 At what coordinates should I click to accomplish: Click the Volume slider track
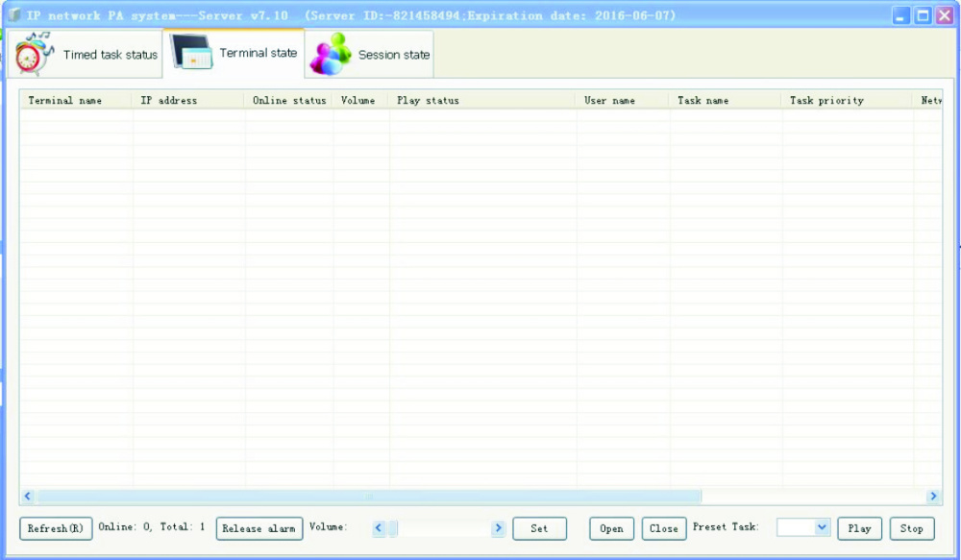pyautogui.click(x=438, y=528)
